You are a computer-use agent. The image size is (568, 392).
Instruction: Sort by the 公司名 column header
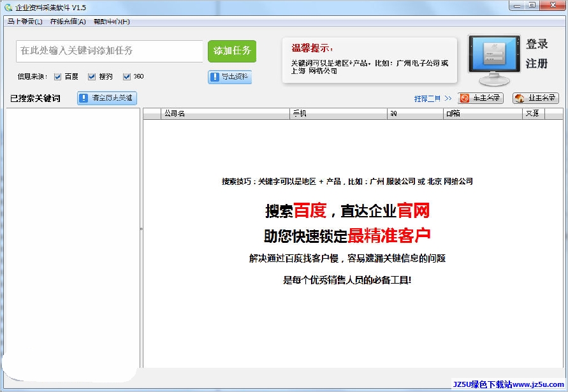[225, 113]
